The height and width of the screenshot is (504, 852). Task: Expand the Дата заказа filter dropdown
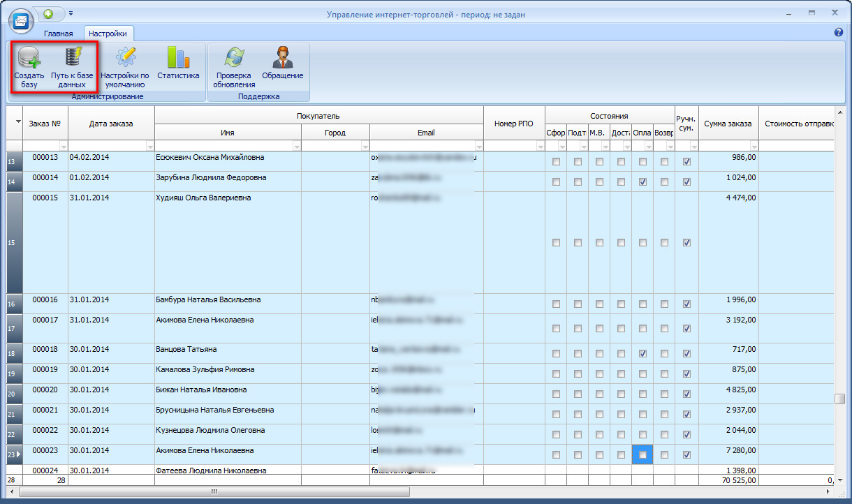149,147
